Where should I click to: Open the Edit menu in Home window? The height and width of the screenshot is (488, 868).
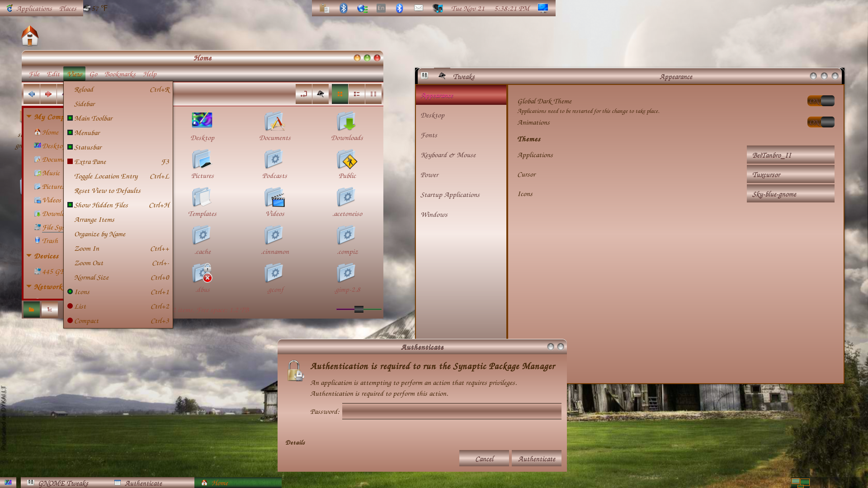53,74
